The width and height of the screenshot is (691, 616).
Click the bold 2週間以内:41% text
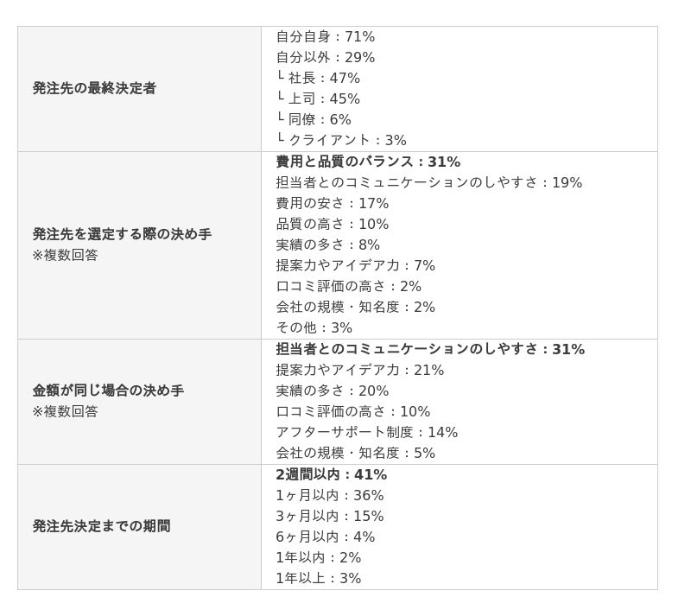click(x=332, y=475)
